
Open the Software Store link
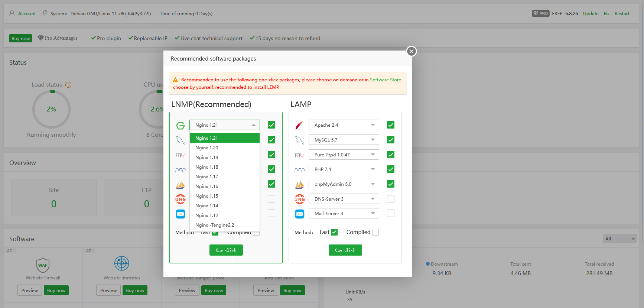[x=385, y=80]
